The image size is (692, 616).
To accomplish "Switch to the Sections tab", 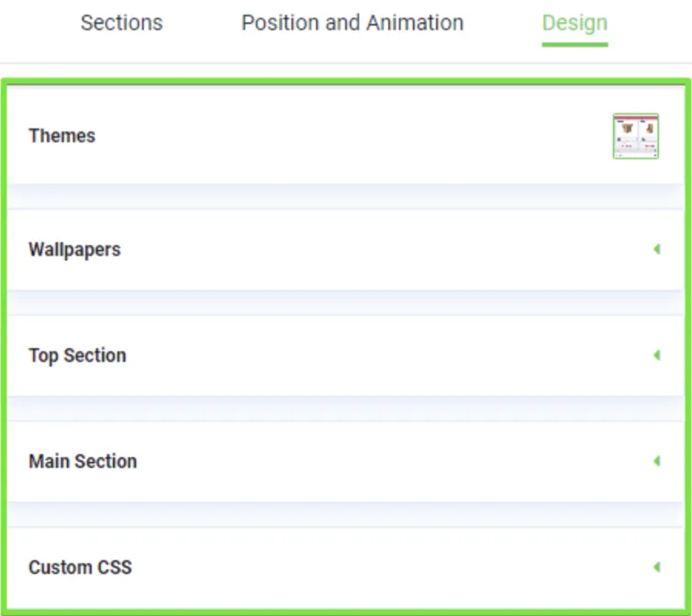I will pos(121,23).
